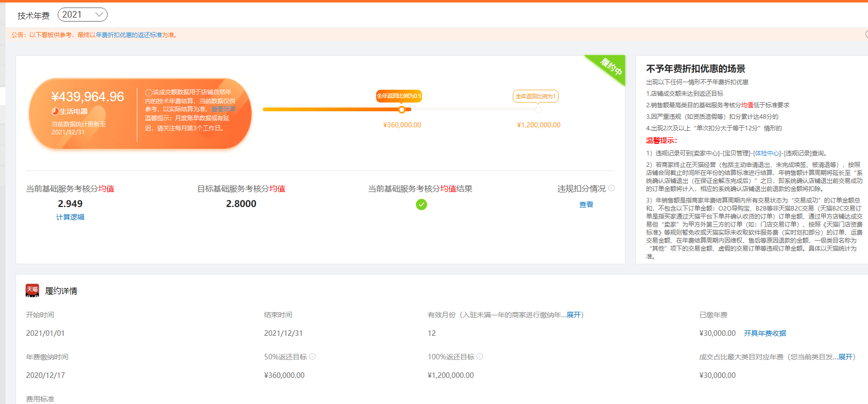Click the 2021/01/01 start date value
The image size is (868, 404).
[x=45, y=333]
